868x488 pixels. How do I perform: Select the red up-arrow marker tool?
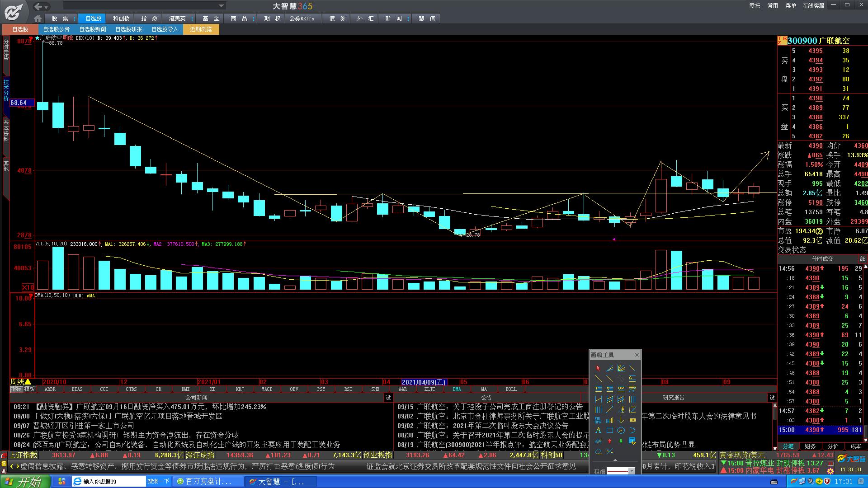click(609, 441)
